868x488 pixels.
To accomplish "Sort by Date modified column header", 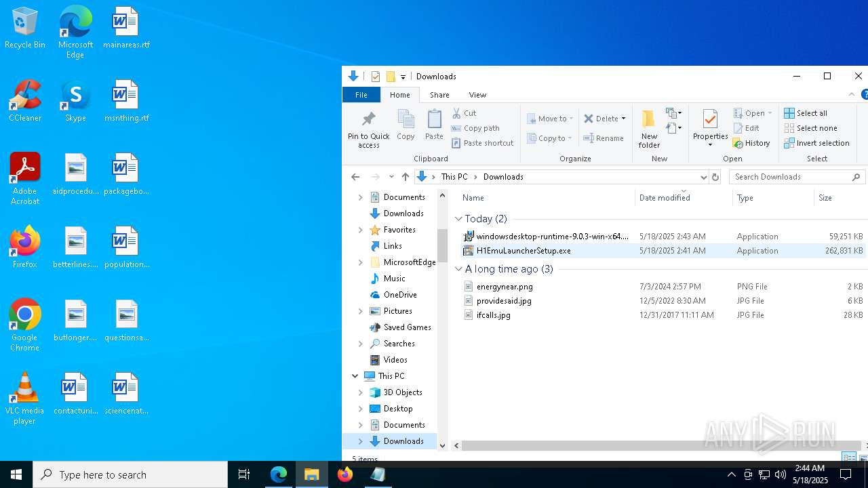I will click(665, 198).
